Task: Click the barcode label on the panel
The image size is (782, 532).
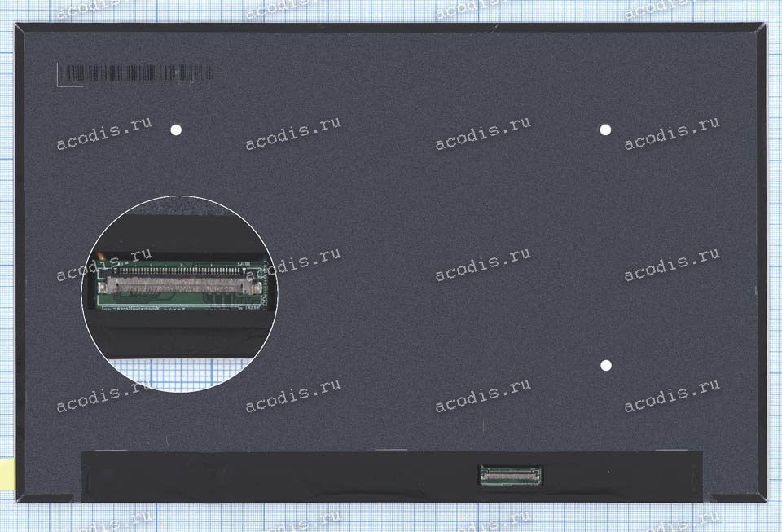Action: point(135,73)
